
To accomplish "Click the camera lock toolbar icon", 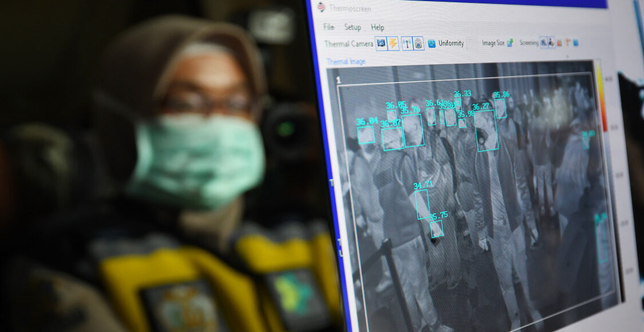I will 418,43.
